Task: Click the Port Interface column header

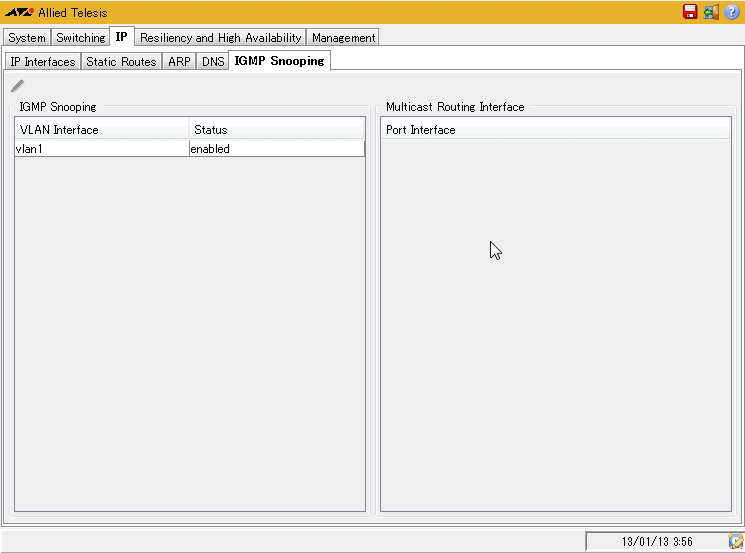Action: tap(555, 130)
